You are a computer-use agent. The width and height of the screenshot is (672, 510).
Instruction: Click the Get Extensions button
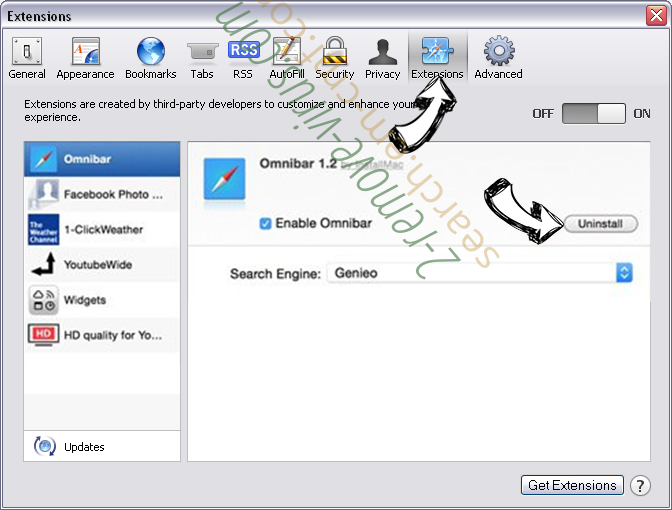pyautogui.click(x=572, y=485)
